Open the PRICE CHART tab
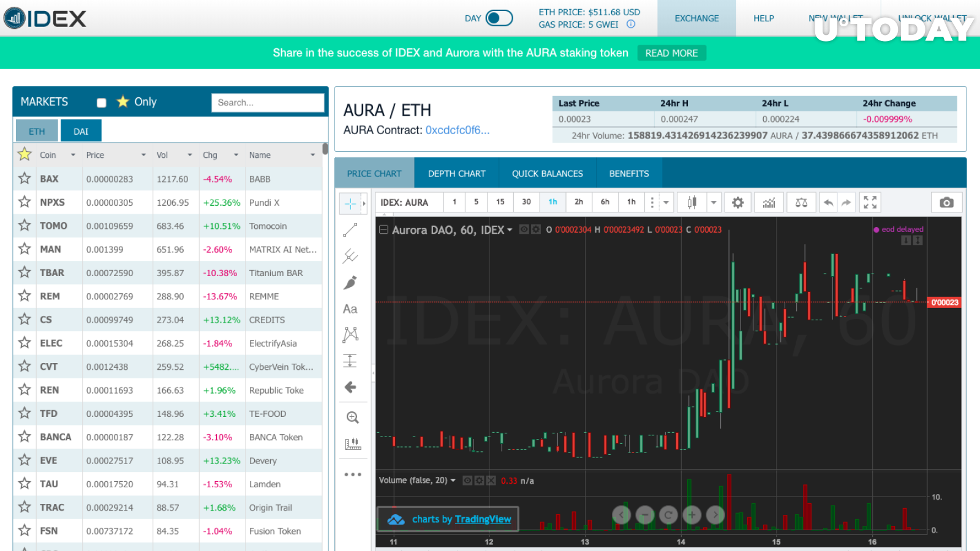This screenshot has width=980, height=551. point(374,174)
